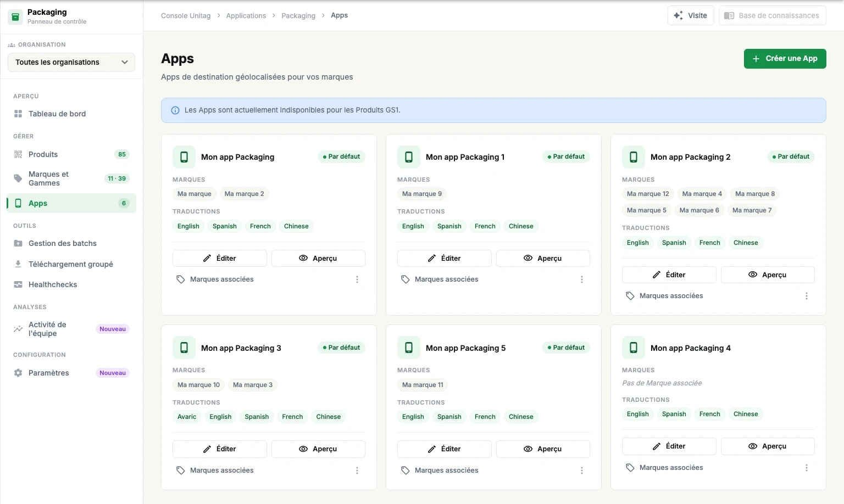
Task: Click the Healthchecks icon in sidebar
Action: (x=18, y=284)
